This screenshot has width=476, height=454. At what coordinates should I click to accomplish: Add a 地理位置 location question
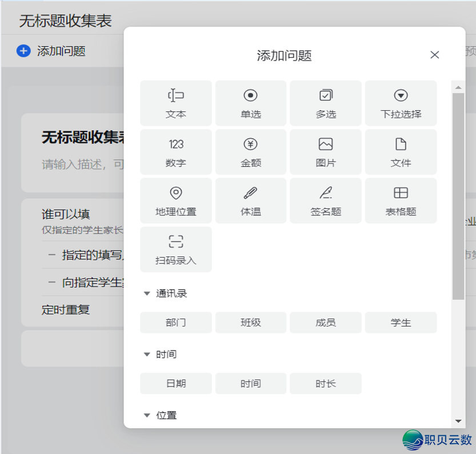click(x=175, y=200)
